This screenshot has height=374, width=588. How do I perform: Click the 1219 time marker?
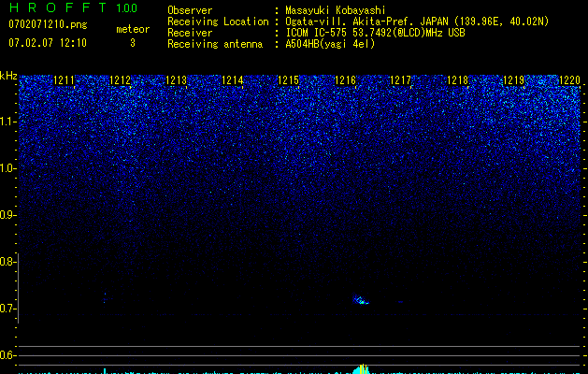(513, 79)
